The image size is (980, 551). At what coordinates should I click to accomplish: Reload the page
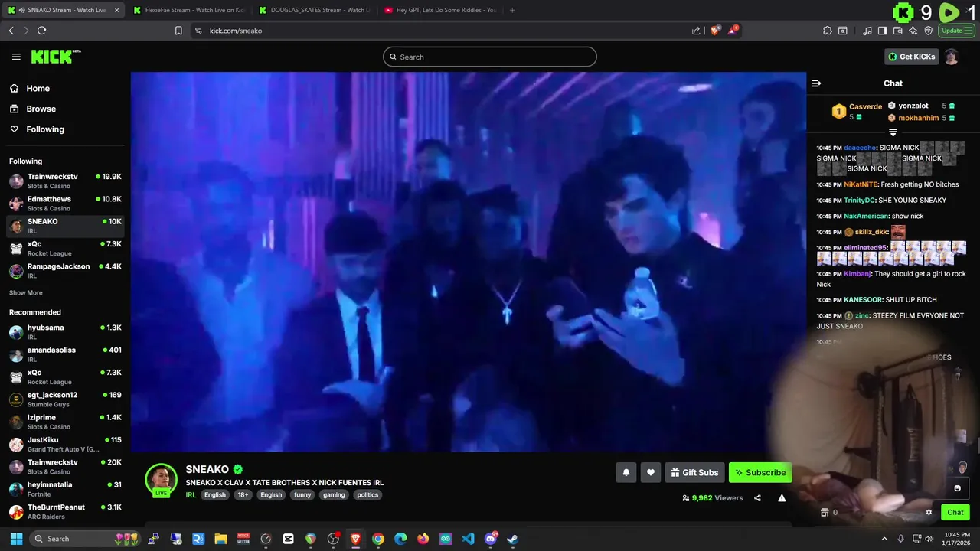[41, 31]
